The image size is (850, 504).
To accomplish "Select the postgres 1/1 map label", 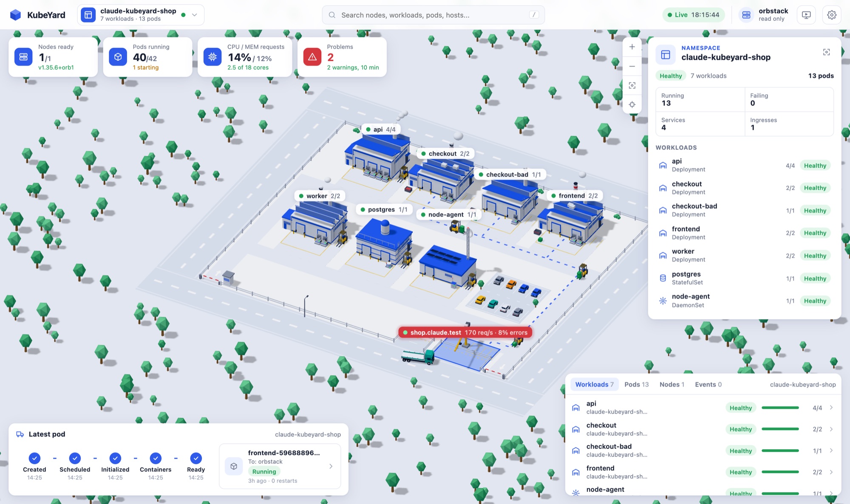I will [384, 209].
